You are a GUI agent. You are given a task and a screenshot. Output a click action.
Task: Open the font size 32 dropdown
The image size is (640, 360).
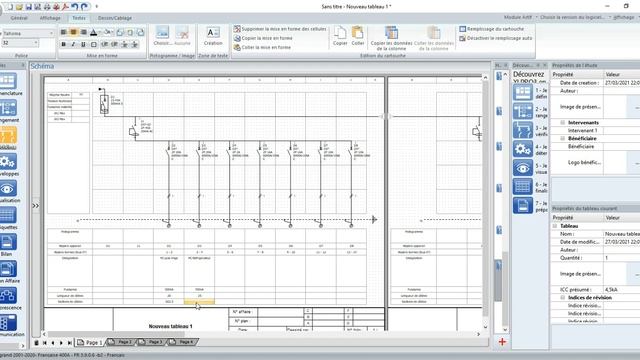click(36, 43)
